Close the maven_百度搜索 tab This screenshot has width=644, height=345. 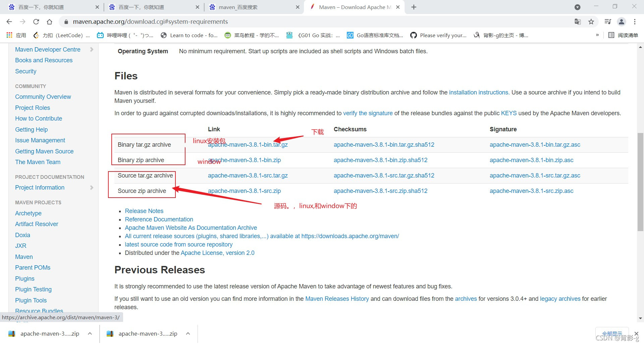[298, 7]
